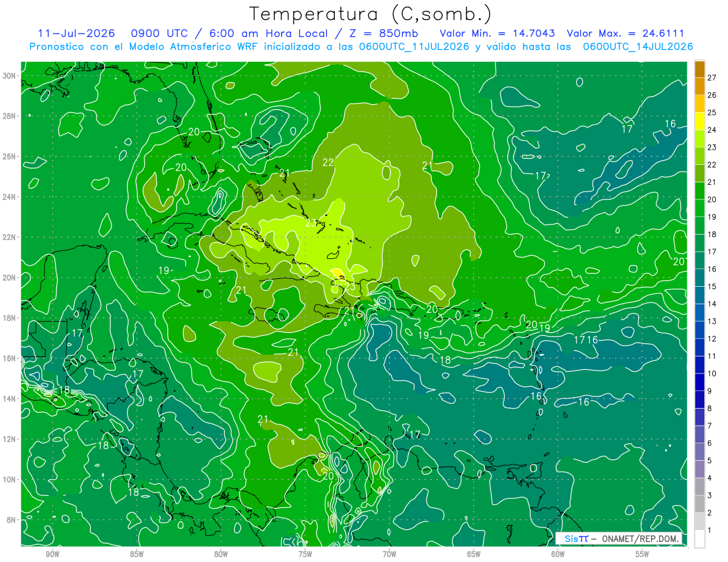Viewport: 728px width, 562px height.
Task: Click the colorbar label 15
Action: pyautogui.click(x=712, y=287)
